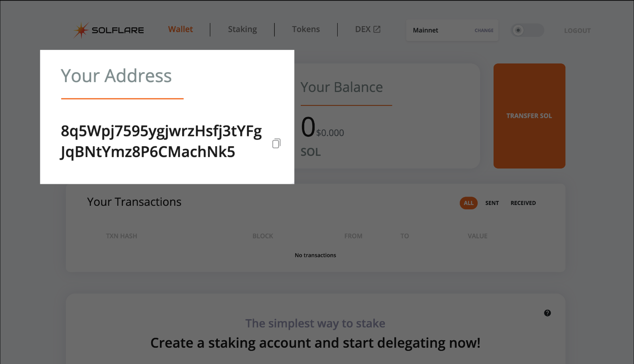Open the help question mark icon
This screenshot has height=364, width=634.
[548, 313]
